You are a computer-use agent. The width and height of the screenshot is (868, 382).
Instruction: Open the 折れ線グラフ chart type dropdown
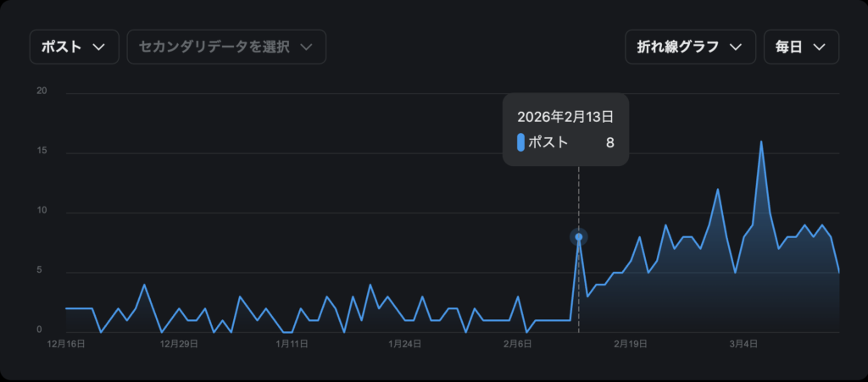(690, 47)
